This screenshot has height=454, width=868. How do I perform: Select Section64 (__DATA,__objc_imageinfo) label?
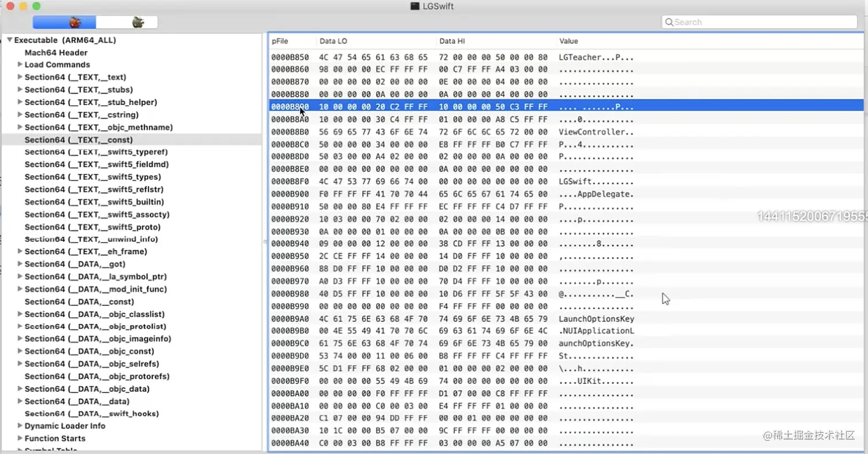click(98, 339)
